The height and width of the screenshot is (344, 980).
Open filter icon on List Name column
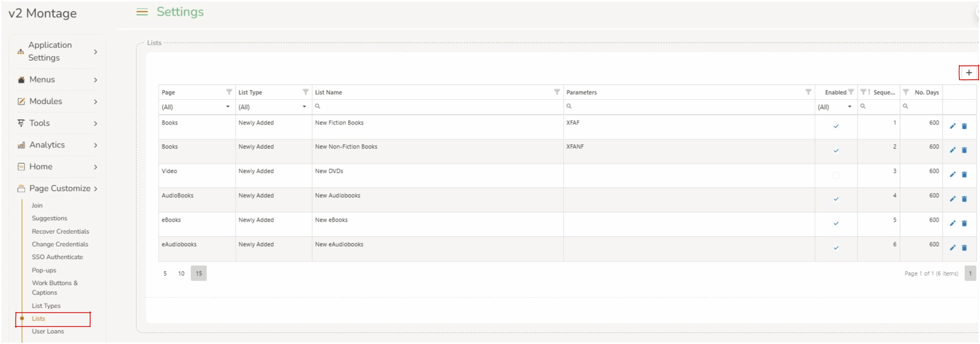pyautogui.click(x=557, y=92)
